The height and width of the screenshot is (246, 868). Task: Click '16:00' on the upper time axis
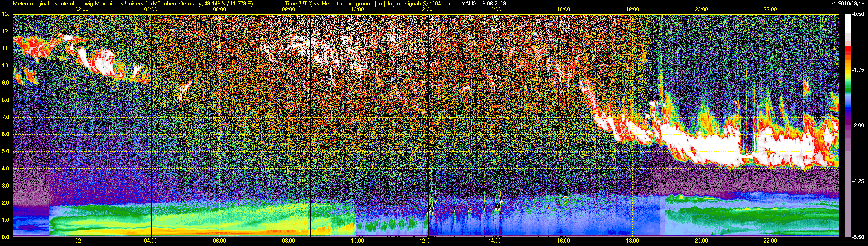pyautogui.click(x=564, y=10)
